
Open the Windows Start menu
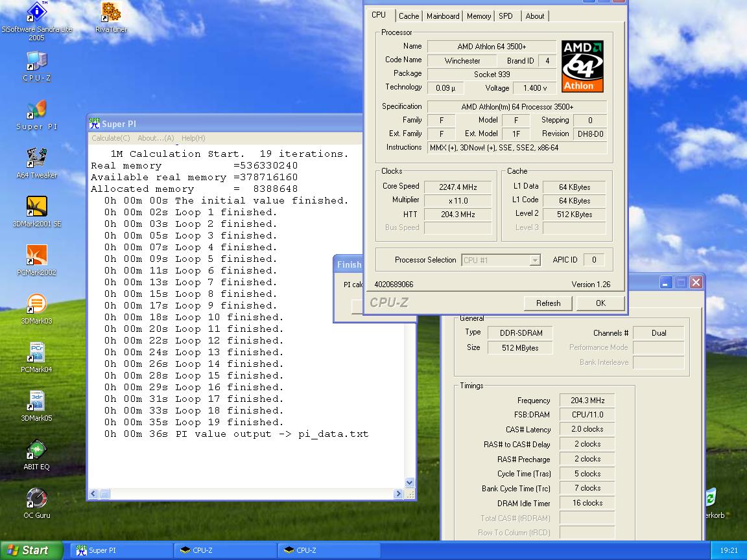(x=29, y=550)
